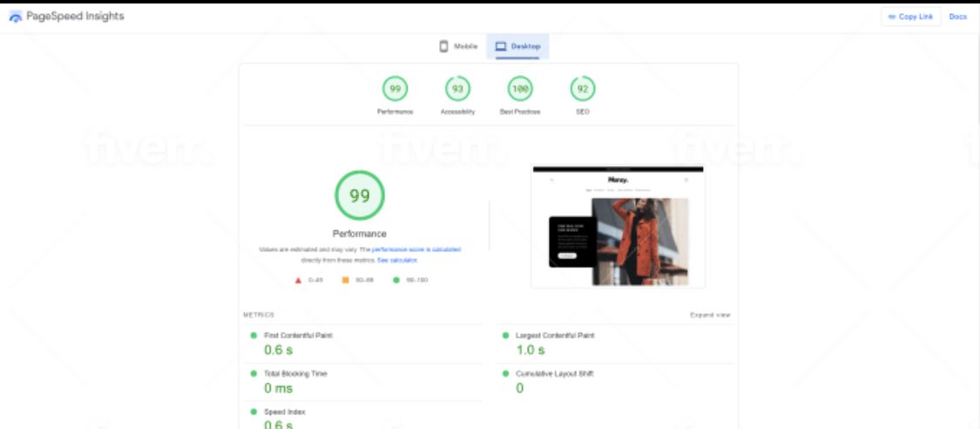The height and width of the screenshot is (429, 980).
Task: Jump to the SEO 92 score gauge
Action: point(583,90)
